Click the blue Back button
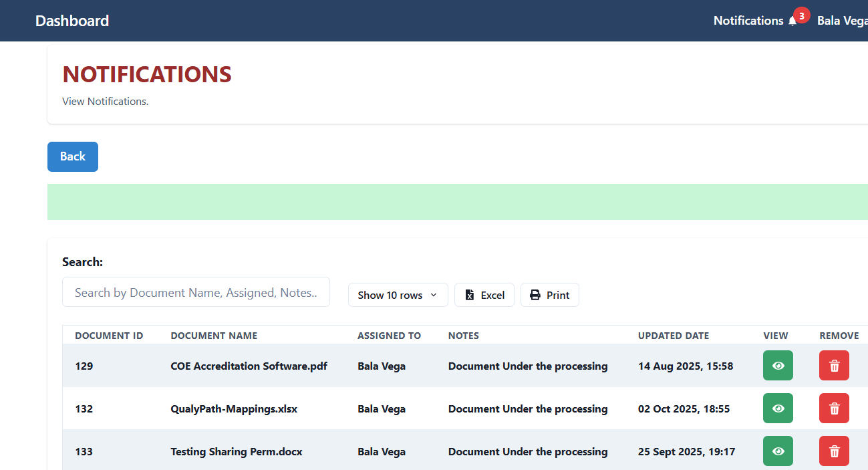 tap(73, 156)
